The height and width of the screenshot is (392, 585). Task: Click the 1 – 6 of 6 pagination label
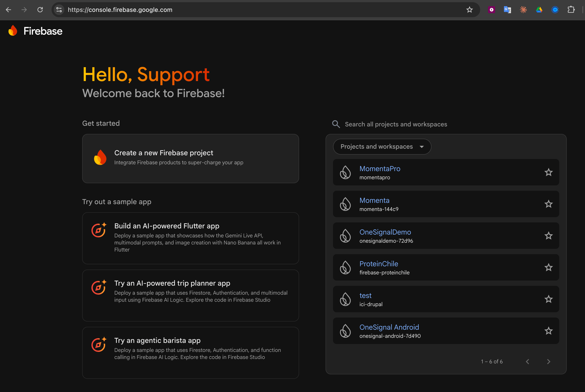click(492, 362)
